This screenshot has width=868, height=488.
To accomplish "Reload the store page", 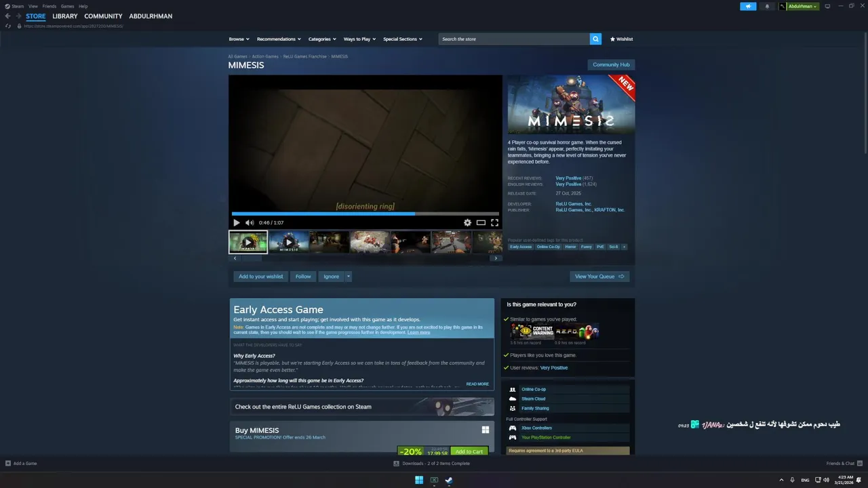I will pyautogui.click(x=8, y=26).
